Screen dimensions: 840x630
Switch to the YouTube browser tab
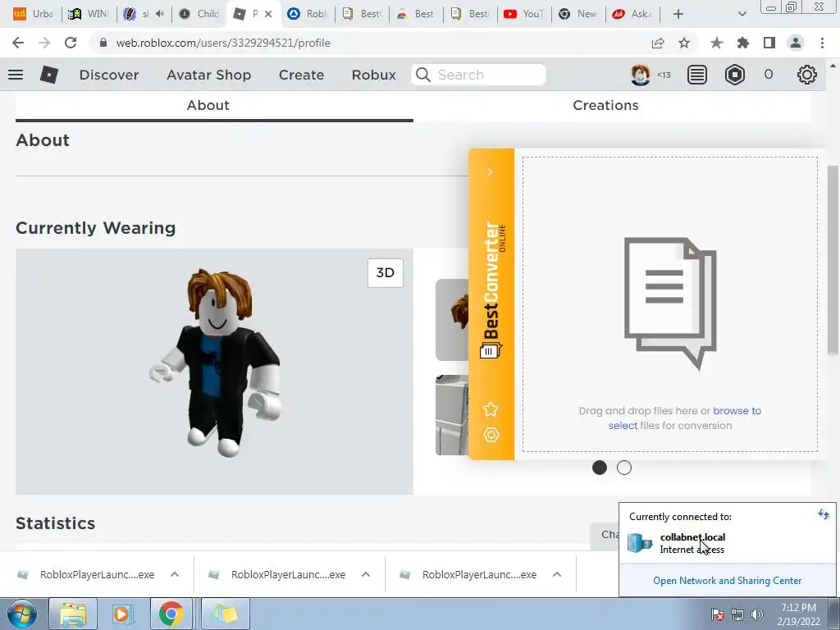(523, 14)
